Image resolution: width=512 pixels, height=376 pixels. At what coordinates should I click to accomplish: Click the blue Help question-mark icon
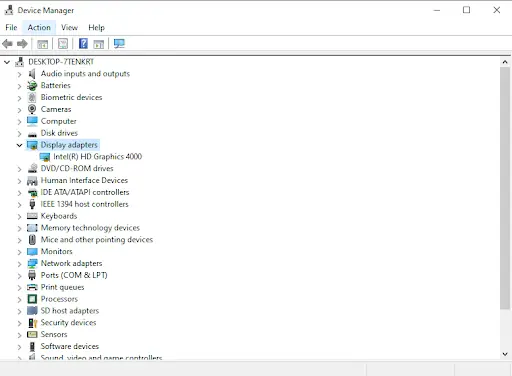click(83, 44)
